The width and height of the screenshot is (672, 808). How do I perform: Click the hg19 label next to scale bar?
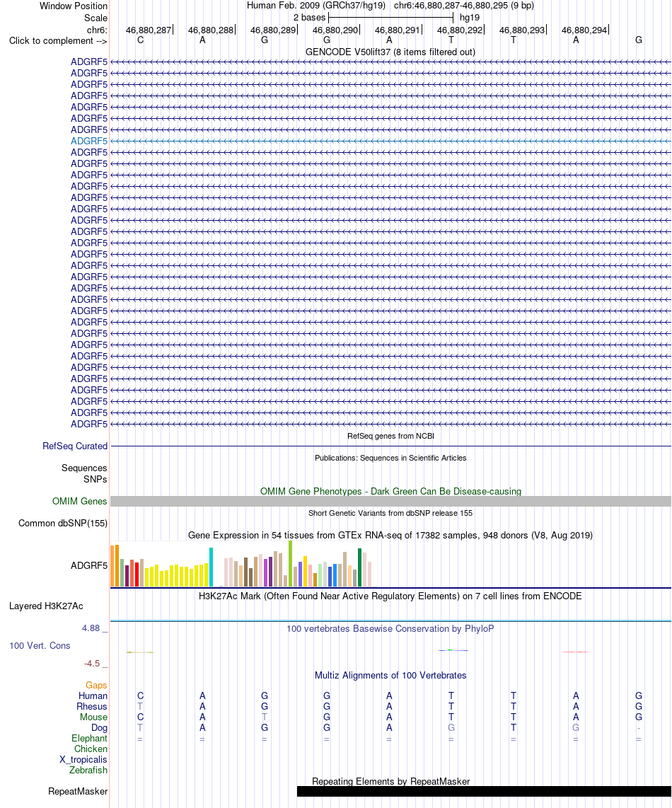click(x=470, y=18)
